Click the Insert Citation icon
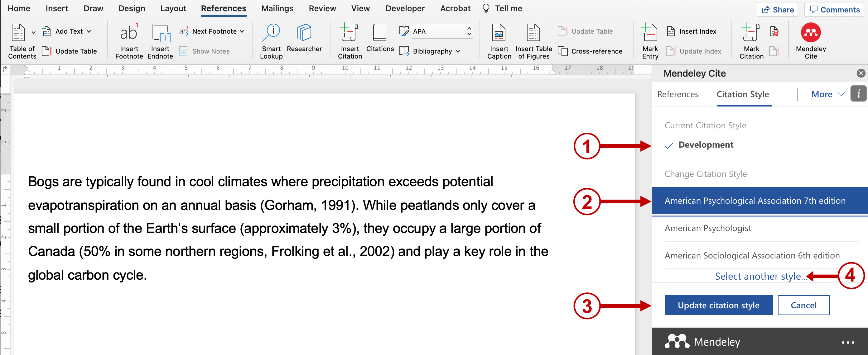The height and width of the screenshot is (355, 868). click(x=350, y=33)
